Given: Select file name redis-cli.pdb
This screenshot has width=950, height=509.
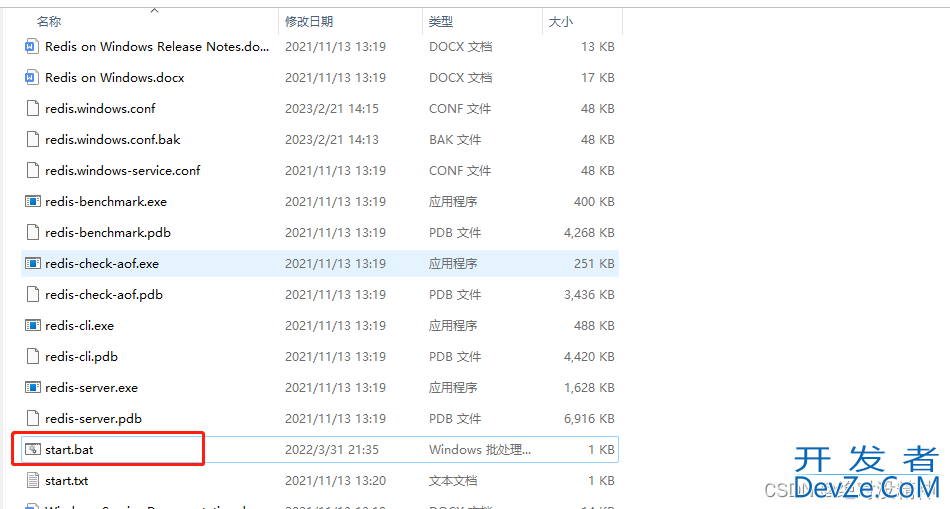Looking at the screenshot, I should point(81,356).
